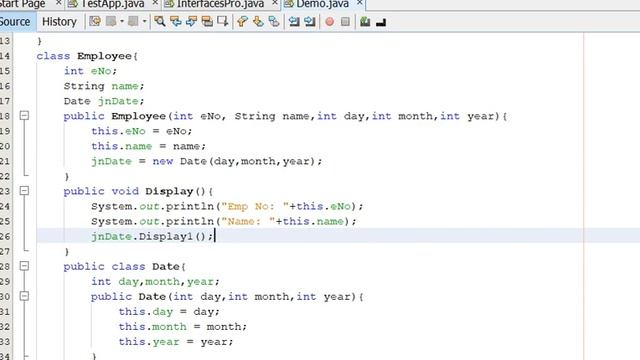
Task: Close the InterfacesPro.java tab
Action: coord(274,3)
